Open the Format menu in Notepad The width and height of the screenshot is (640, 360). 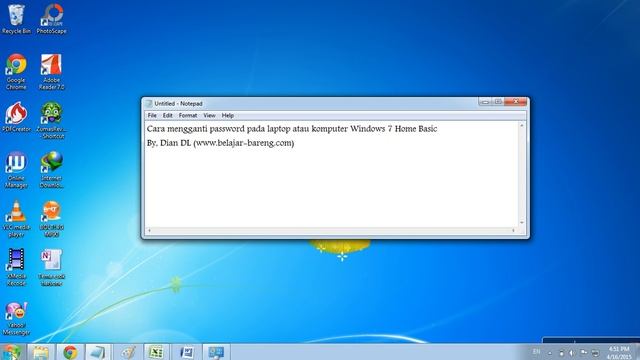point(188,116)
